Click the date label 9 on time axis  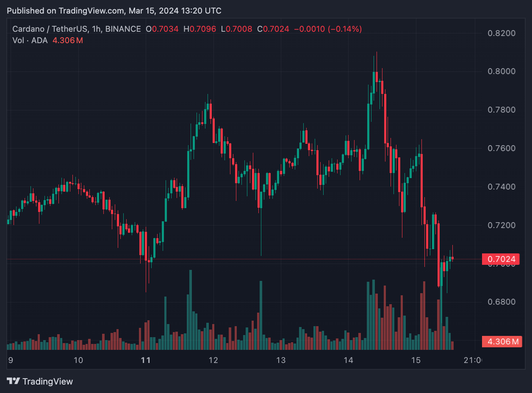(10, 360)
